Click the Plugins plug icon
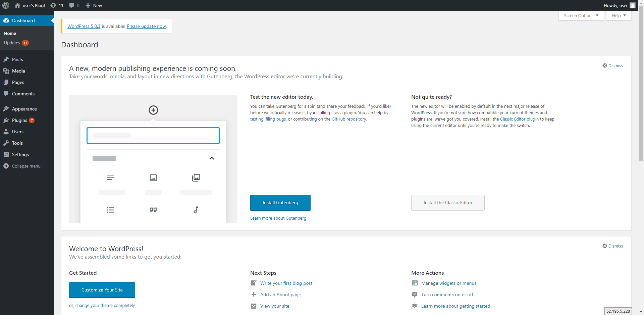644x315 pixels. [6, 120]
